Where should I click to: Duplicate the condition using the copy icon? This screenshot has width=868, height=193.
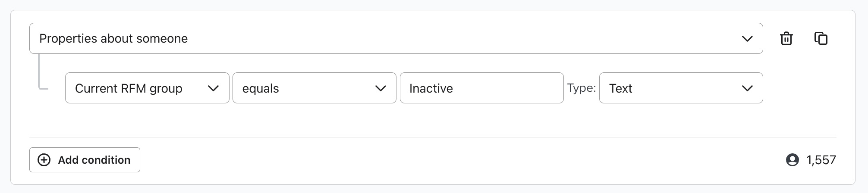click(821, 38)
